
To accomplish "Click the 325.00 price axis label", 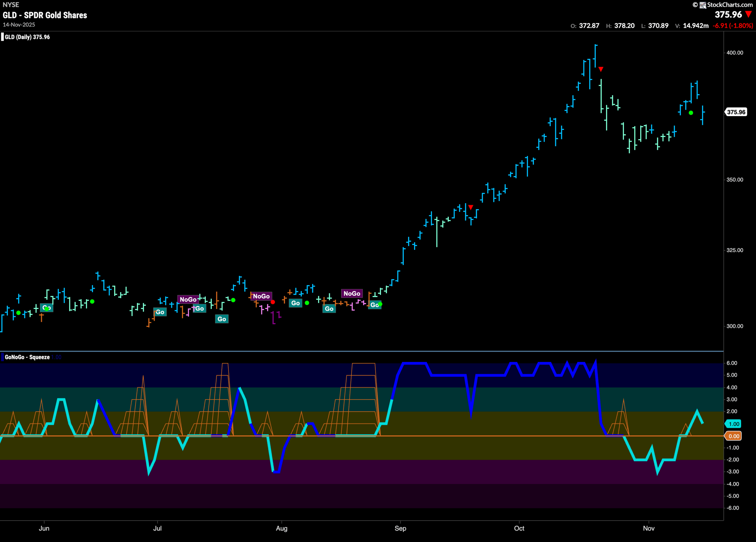I will (735, 250).
